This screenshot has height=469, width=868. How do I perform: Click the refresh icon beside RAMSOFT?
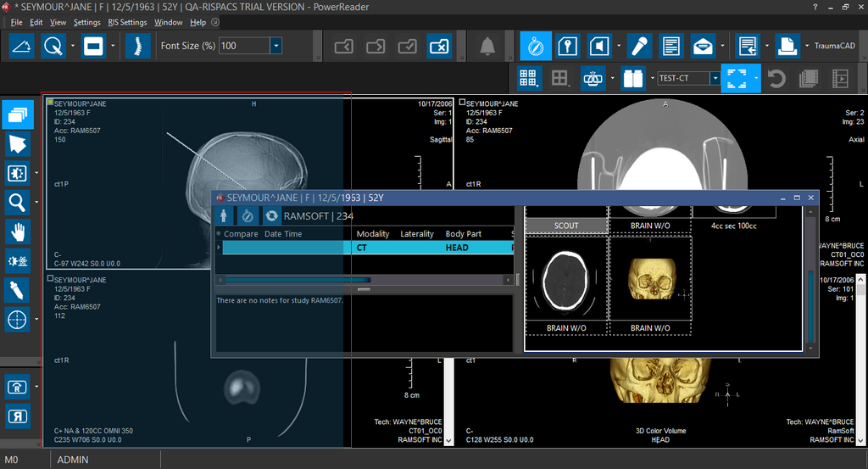271,216
